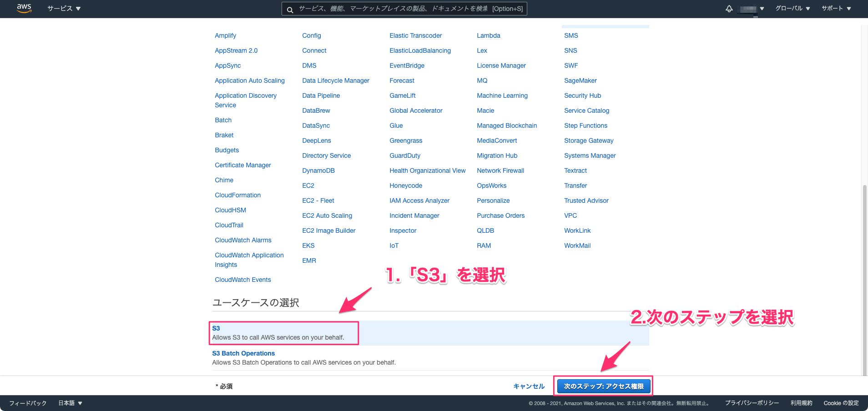Select the S3 use case
868x411 pixels.
(x=430, y=333)
